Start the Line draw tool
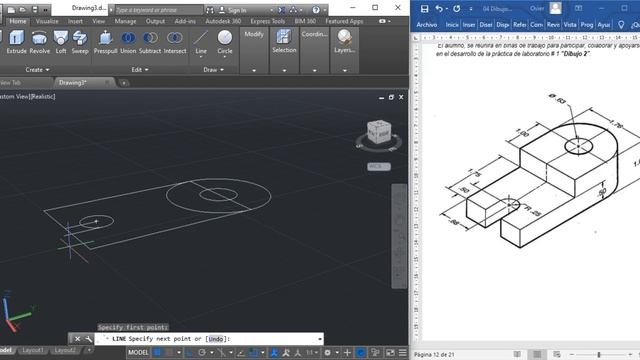 pyautogui.click(x=201, y=43)
